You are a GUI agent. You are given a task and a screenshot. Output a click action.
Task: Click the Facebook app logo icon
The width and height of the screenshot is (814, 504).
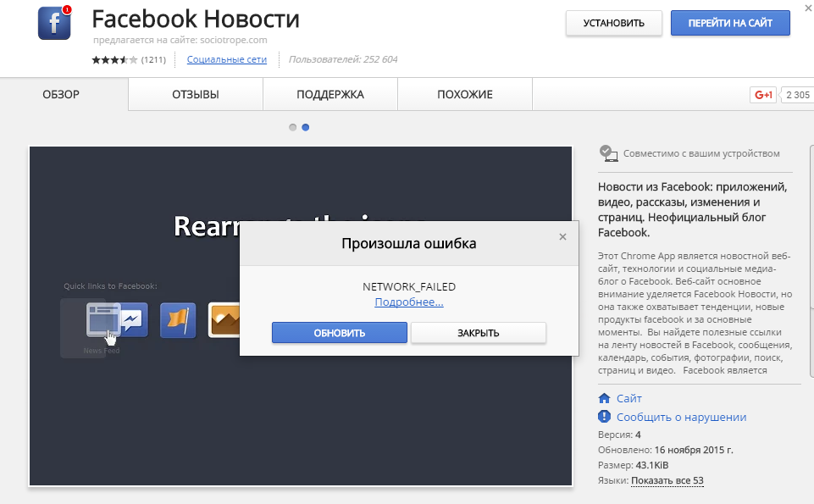point(54,24)
